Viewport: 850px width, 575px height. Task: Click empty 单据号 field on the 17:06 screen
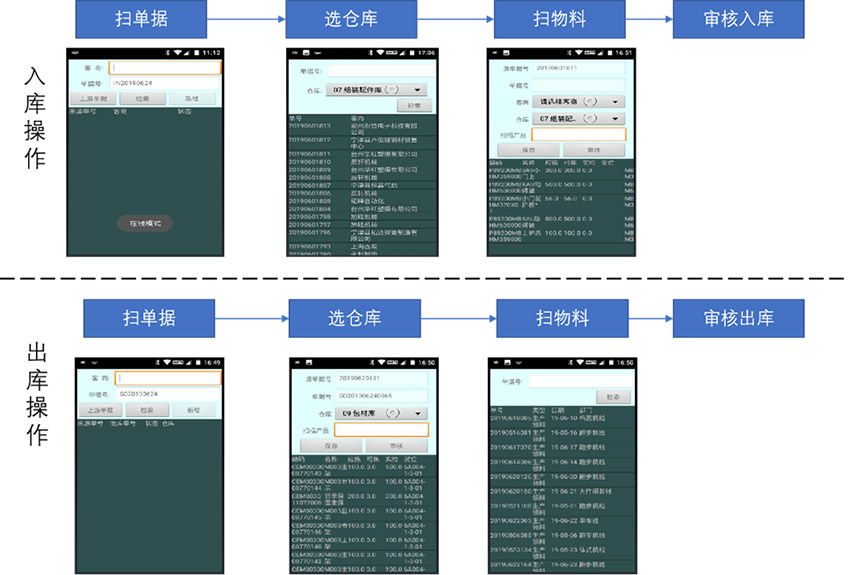point(381,71)
